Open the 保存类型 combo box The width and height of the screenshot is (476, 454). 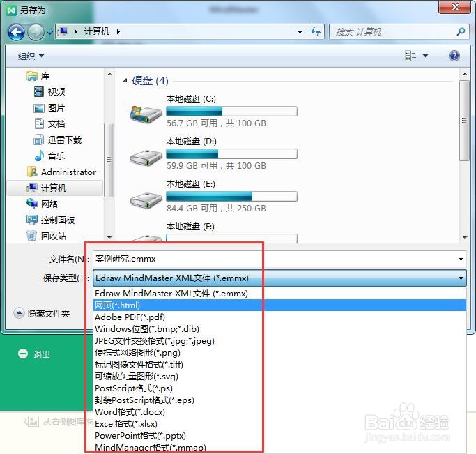(279, 278)
